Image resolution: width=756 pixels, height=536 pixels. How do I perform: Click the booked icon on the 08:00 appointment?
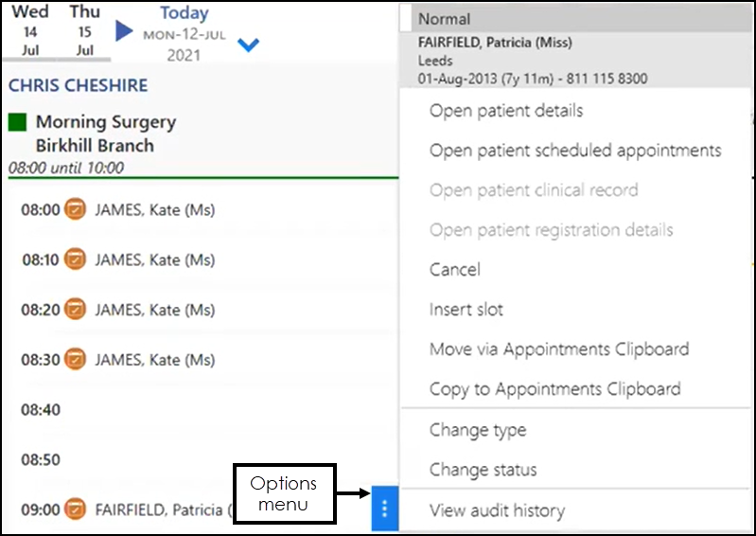75,210
